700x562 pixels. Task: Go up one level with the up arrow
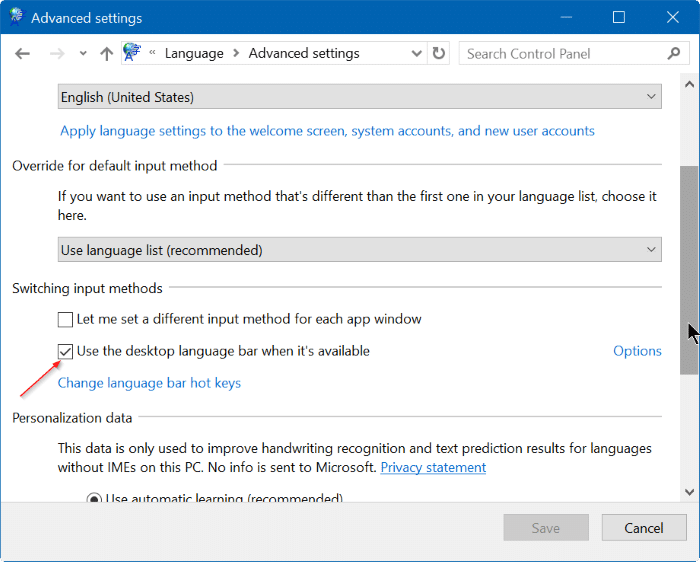coord(106,54)
